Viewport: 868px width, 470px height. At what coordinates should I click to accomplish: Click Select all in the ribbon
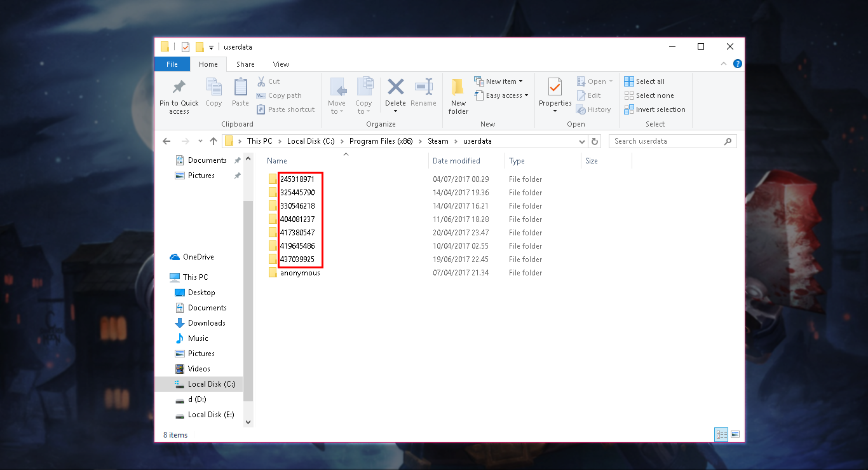click(648, 81)
